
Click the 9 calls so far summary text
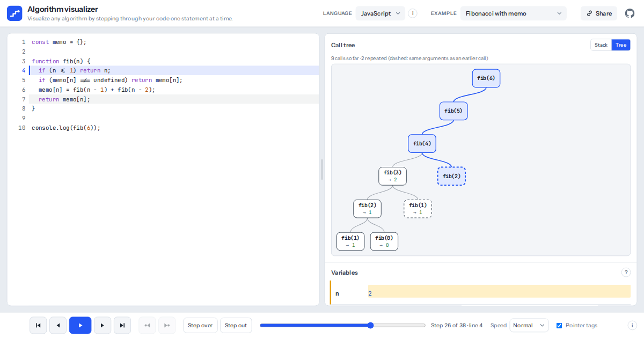tap(409, 58)
